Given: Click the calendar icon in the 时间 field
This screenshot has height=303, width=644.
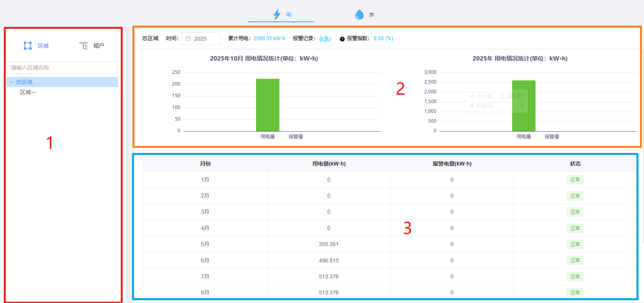Looking at the screenshot, I should click(188, 39).
